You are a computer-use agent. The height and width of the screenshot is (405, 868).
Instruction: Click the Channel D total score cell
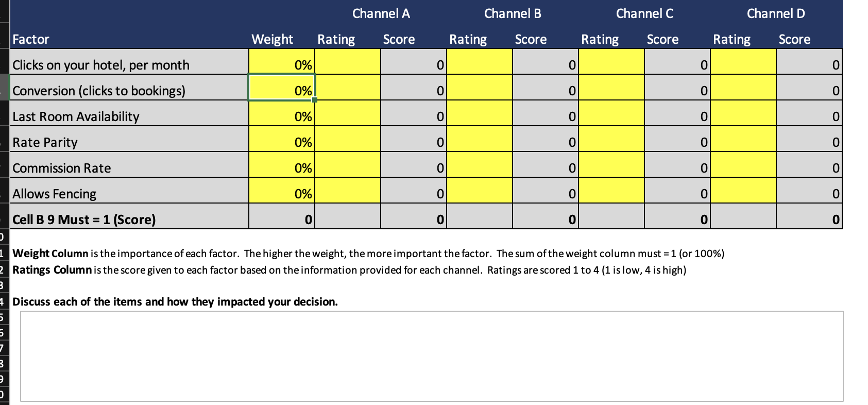pos(809,220)
